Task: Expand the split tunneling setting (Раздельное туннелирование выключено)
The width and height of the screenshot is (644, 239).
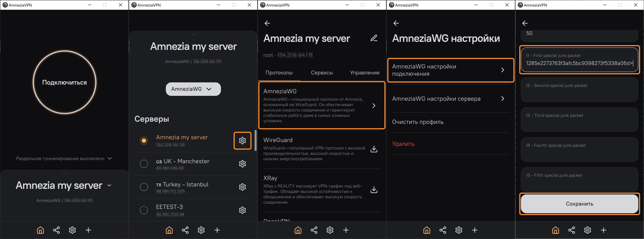Action: 64,158
